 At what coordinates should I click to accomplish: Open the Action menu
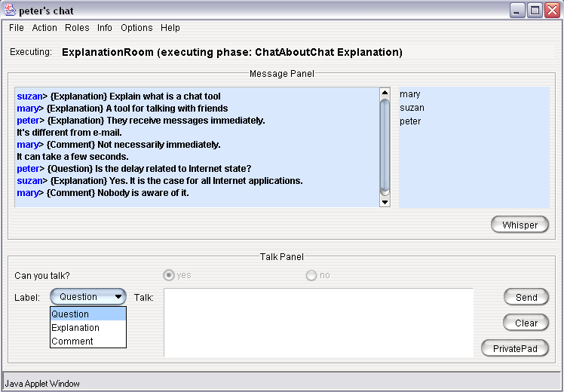(x=44, y=28)
